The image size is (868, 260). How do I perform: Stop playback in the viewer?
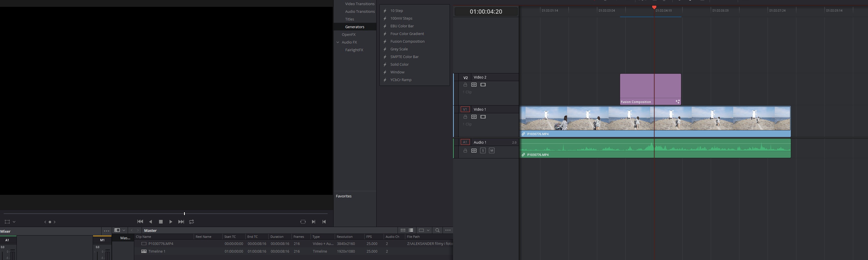[x=161, y=222]
